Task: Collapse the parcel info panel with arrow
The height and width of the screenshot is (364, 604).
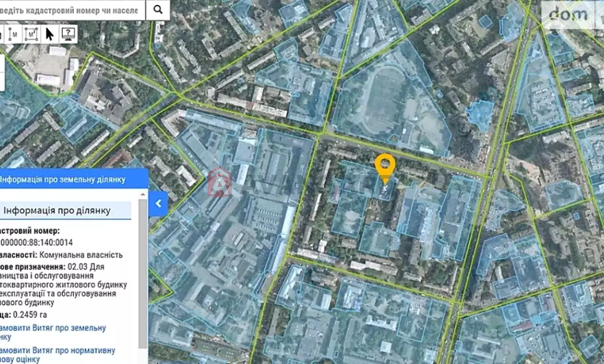Action: [x=159, y=204]
